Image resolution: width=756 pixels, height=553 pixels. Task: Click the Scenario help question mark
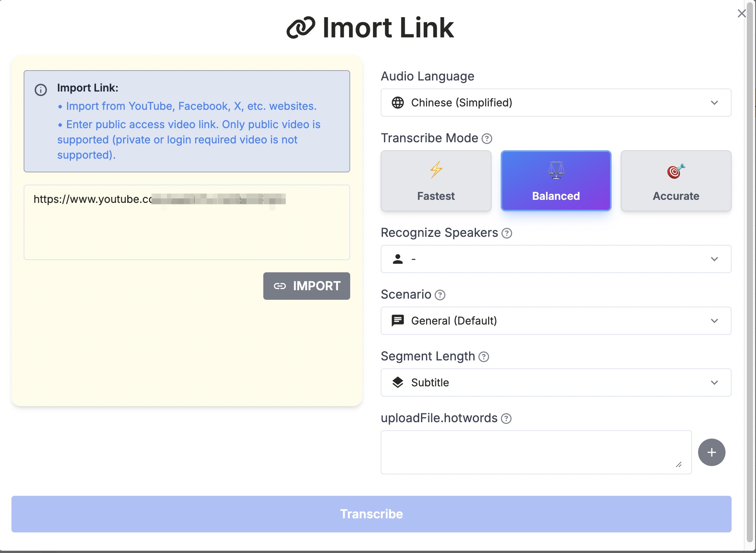(x=440, y=295)
